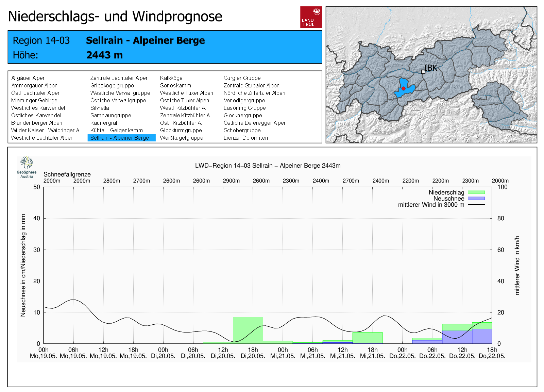Image resolution: width=544 pixels, height=392 pixels.
Task: Choose the Kühtai - Geigenkamm region
Action: pyautogui.click(x=116, y=131)
